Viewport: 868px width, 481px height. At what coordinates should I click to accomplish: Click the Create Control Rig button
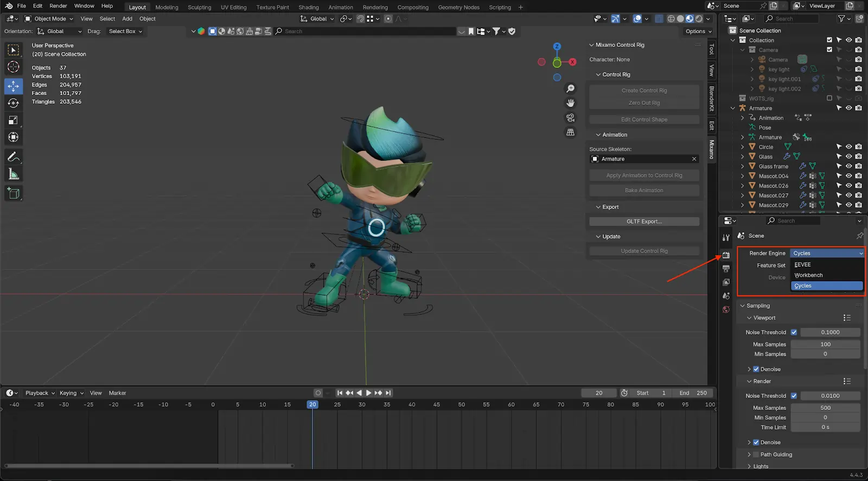pyautogui.click(x=644, y=91)
